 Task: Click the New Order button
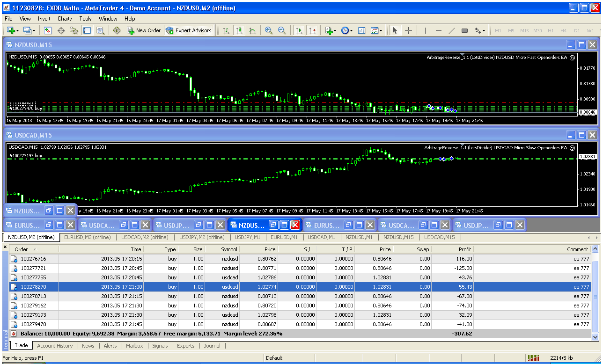click(x=144, y=30)
